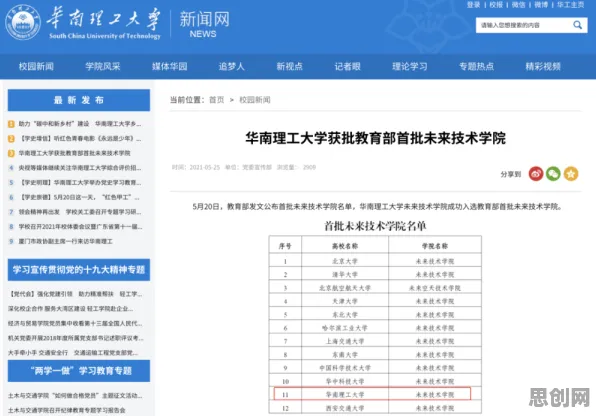Screen dimensions: 596x416
Task: Open 学习宣传贯彻党的十九大精神专题 banner
Action: click(x=79, y=270)
